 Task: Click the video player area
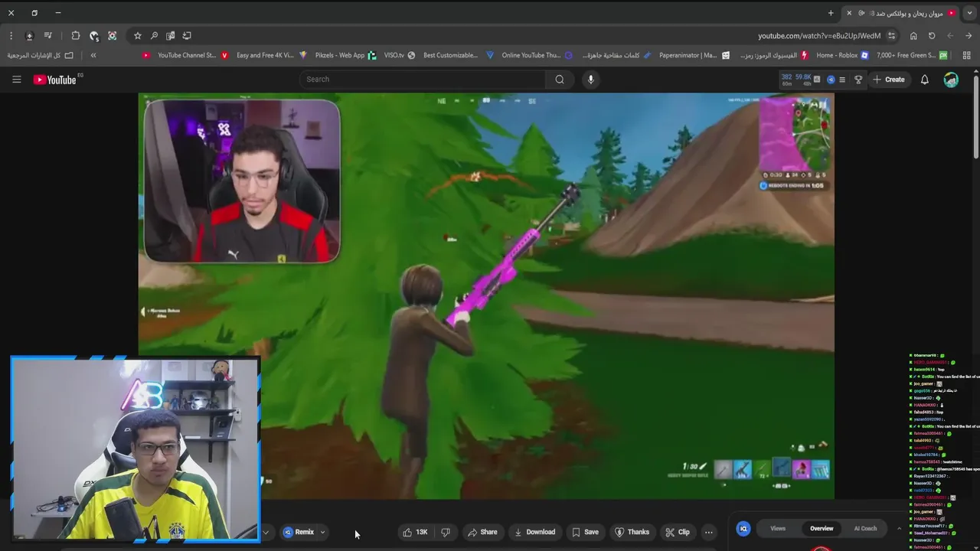pos(486,296)
